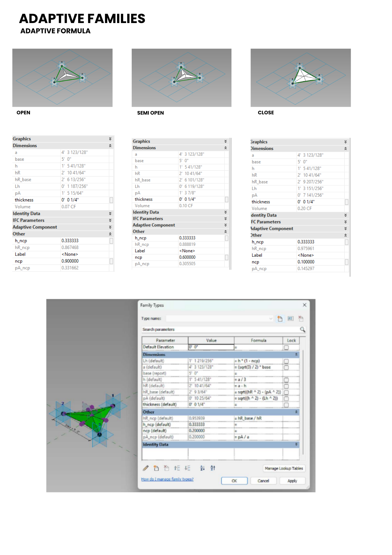The height and width of the screenshot is (555, 392).
Task: Toggle lock for Lh (default) parameter
Action: click(286, 361)
